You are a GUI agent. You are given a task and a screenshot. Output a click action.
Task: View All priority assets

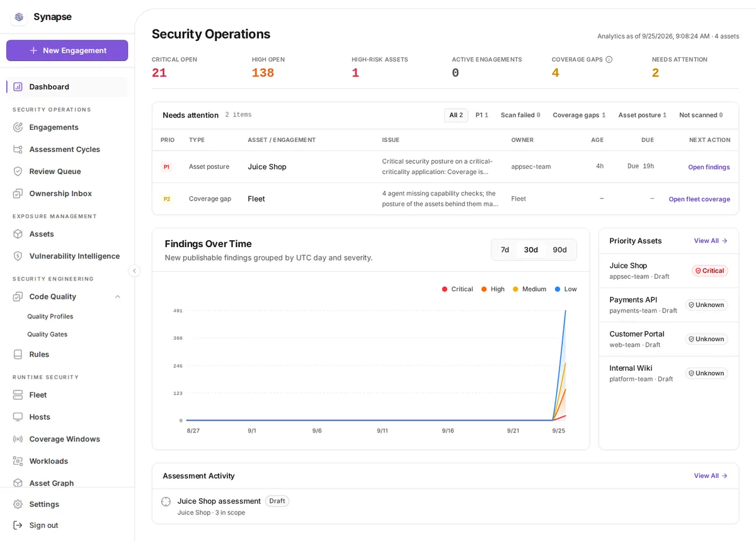click(711, 241)
